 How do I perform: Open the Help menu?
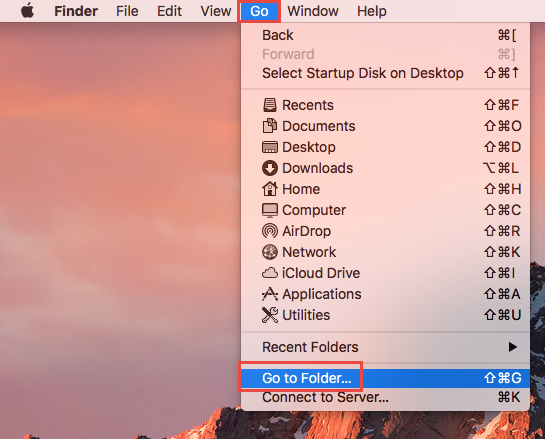[x=372, y=11]
